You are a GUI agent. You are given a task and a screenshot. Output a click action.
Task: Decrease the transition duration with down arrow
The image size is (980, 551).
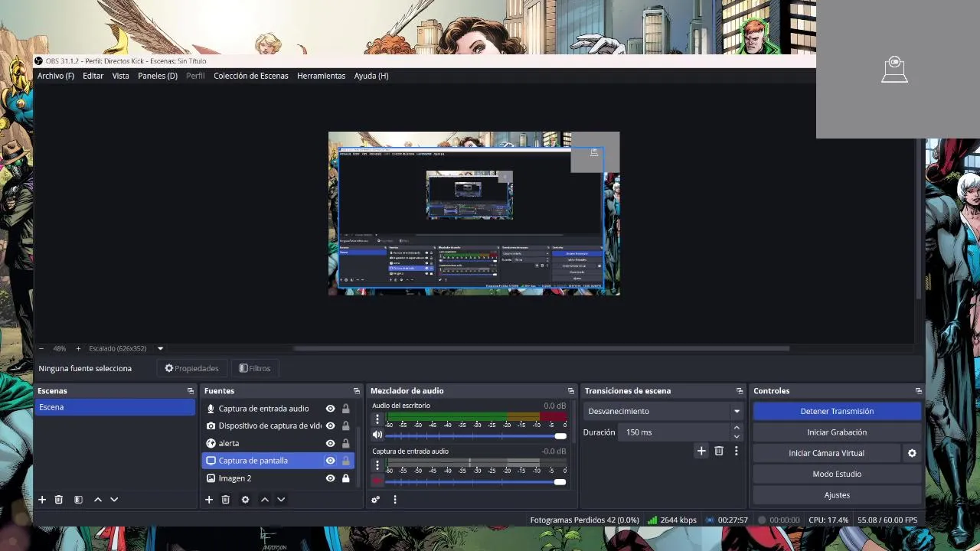pos(737,436)
